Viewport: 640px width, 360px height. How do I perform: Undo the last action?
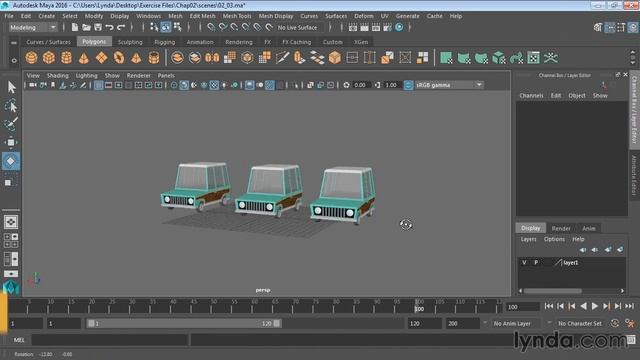click(x=109, y=27)
